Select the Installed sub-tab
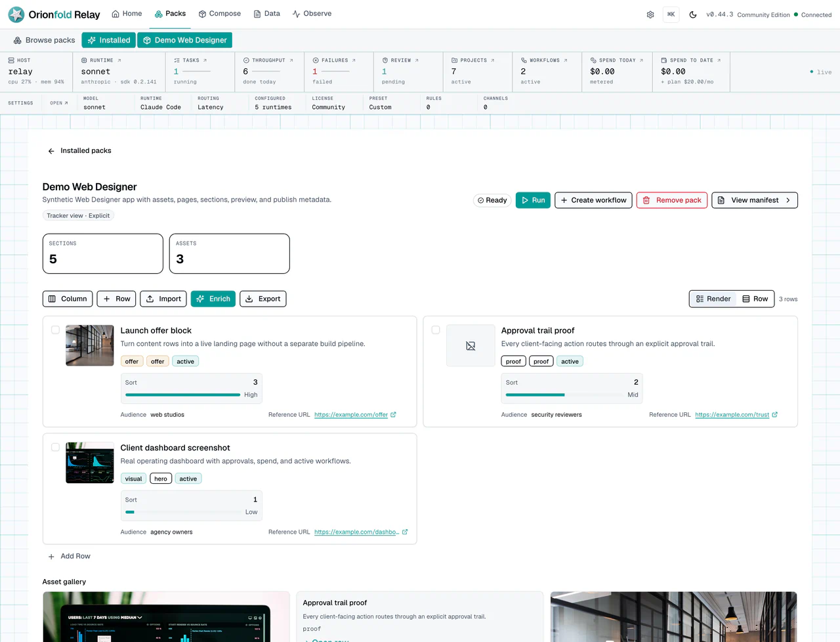 pos(109,40)
